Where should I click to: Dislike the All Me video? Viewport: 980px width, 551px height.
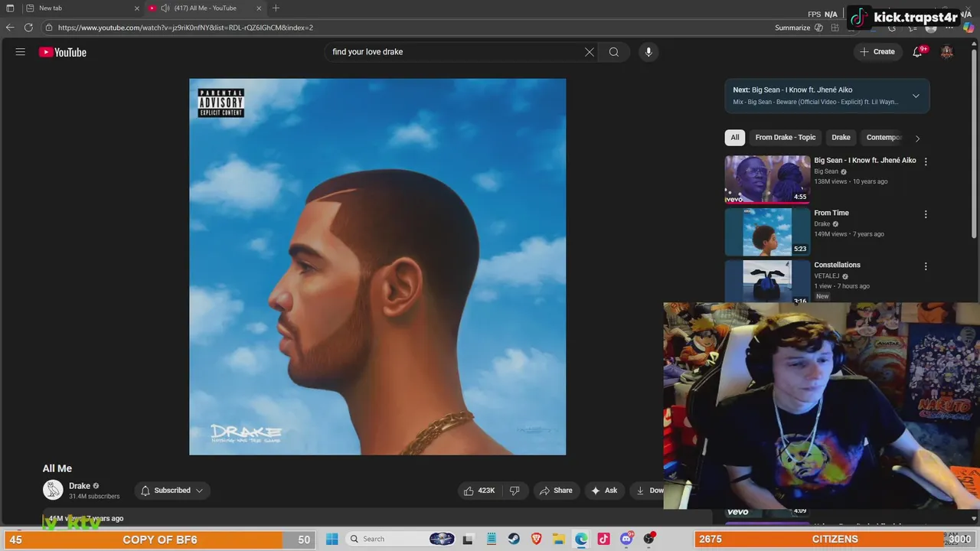tap(514, 491)
